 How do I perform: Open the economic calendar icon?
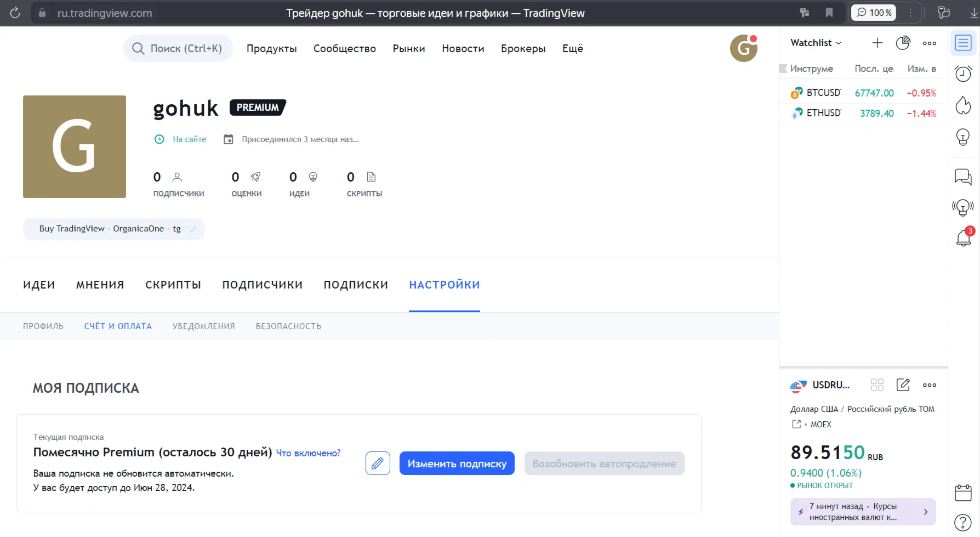963,493
